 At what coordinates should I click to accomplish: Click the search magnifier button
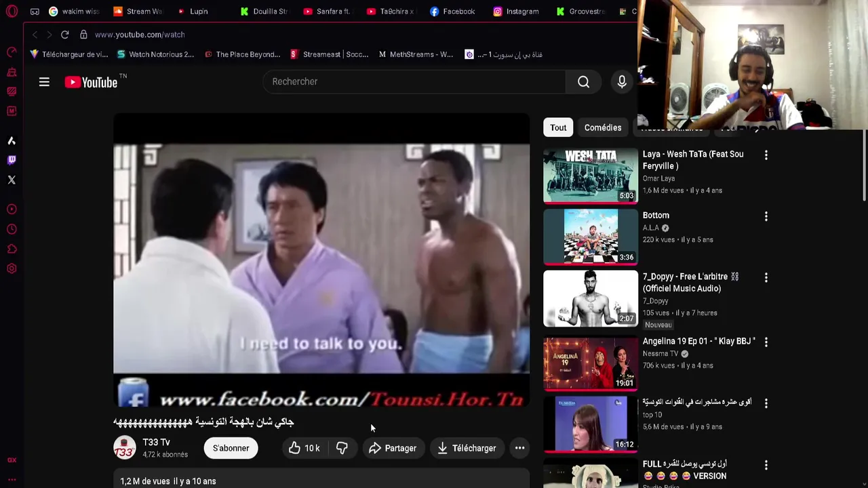583,82
